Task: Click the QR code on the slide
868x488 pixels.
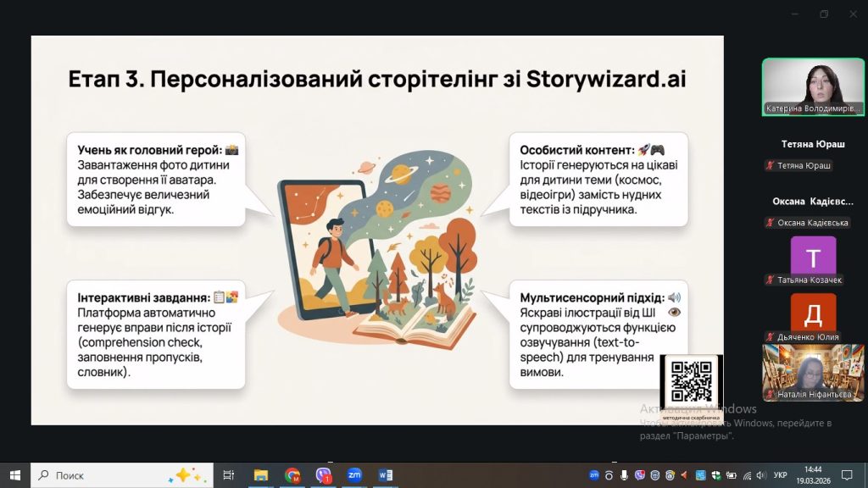Action: [691, 381]
